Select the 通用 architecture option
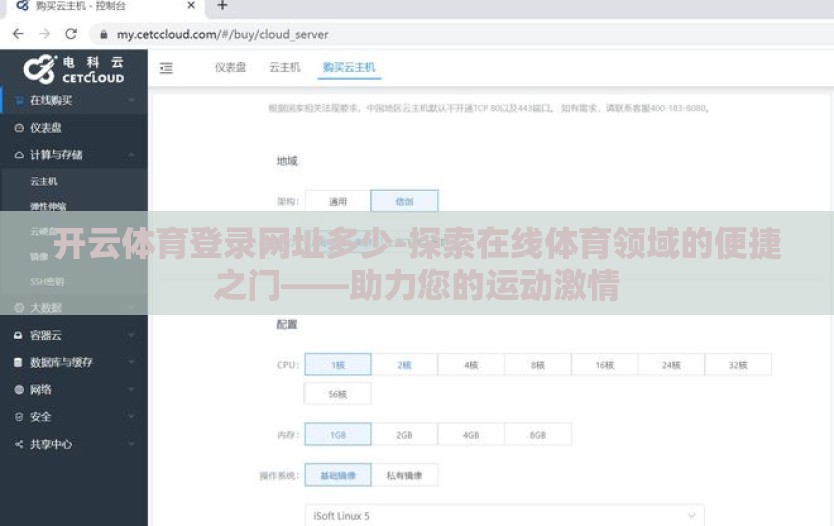This screenshot has height=526, width=834. click(x=338, y=201)
